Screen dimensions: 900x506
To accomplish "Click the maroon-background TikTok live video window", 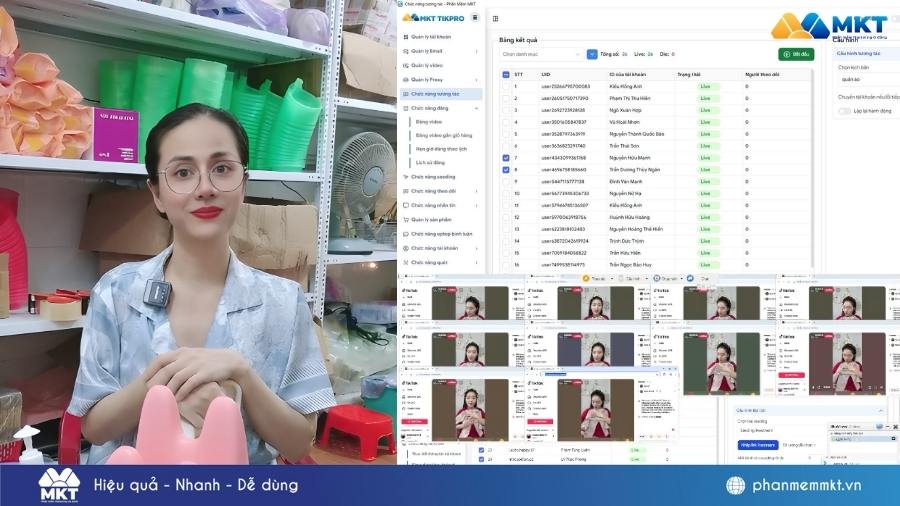I will [x=847, y=363].
